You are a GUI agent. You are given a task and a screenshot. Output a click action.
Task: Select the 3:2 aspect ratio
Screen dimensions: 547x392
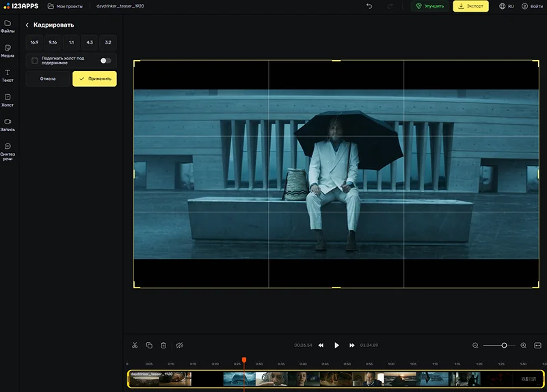click(x=108, y=42)
